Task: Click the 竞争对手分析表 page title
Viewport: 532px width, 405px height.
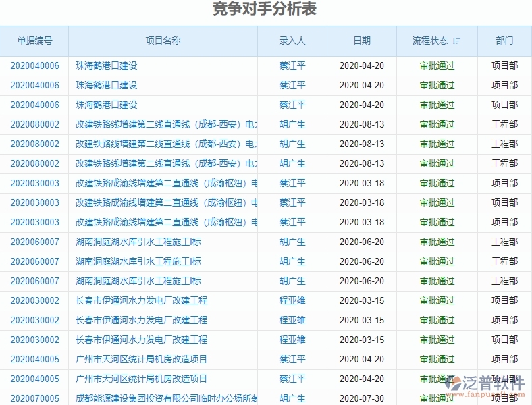Action: click(x=265, y=9)
